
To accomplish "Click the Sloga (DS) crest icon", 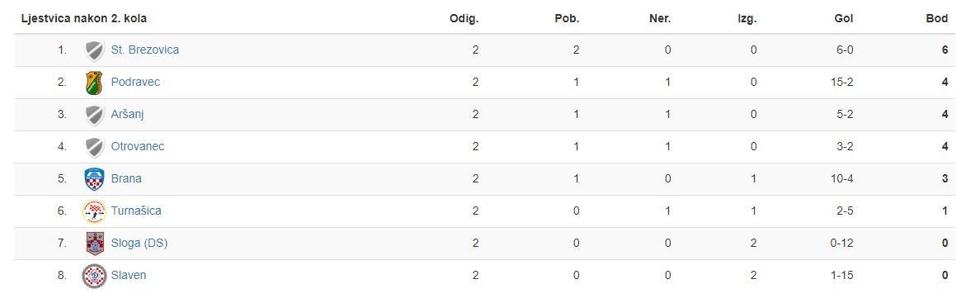I will [x=94, y=244].
